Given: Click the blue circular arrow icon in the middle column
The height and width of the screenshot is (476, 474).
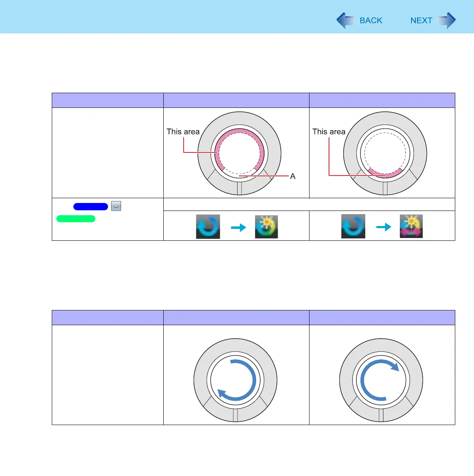Looking at the screenshot, I should 208,227.
